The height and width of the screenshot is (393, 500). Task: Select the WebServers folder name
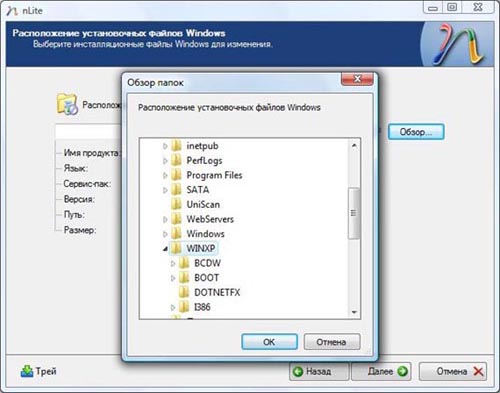[x=210, y=219]
